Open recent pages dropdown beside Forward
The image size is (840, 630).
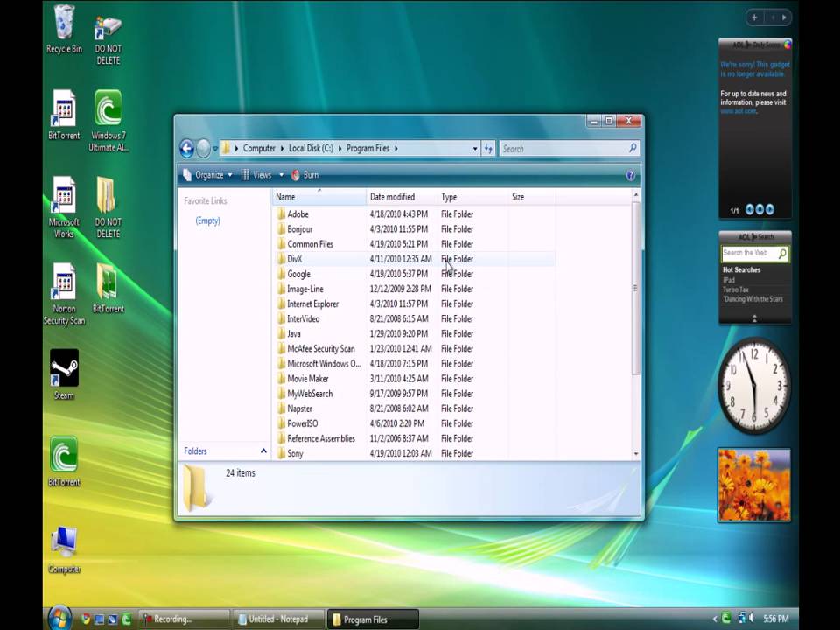pos(215,149)
